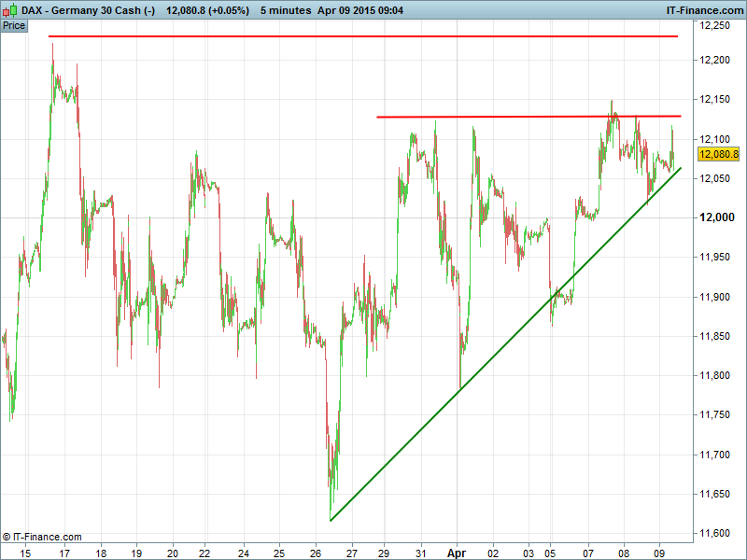Select the Price panel label

click(14, 25)
